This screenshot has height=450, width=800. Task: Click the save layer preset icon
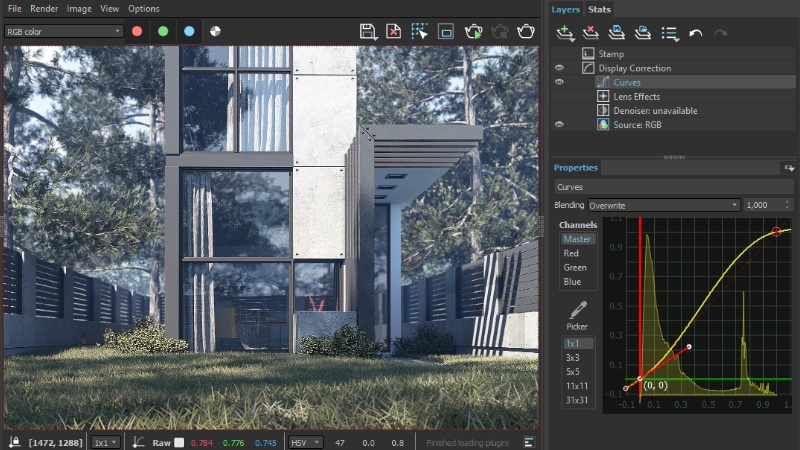pyautogui.click(x=617, y=33)
